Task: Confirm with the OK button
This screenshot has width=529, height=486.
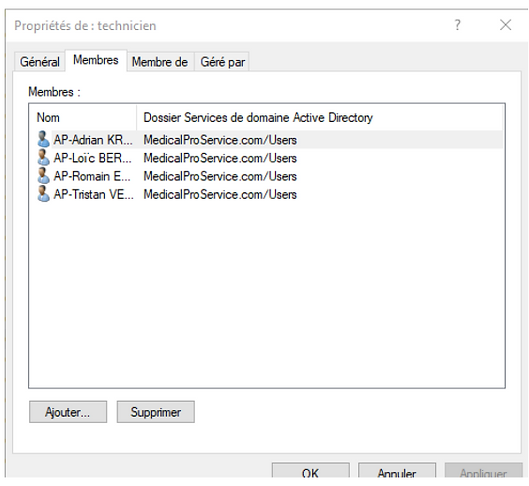Action: (310, 471)
